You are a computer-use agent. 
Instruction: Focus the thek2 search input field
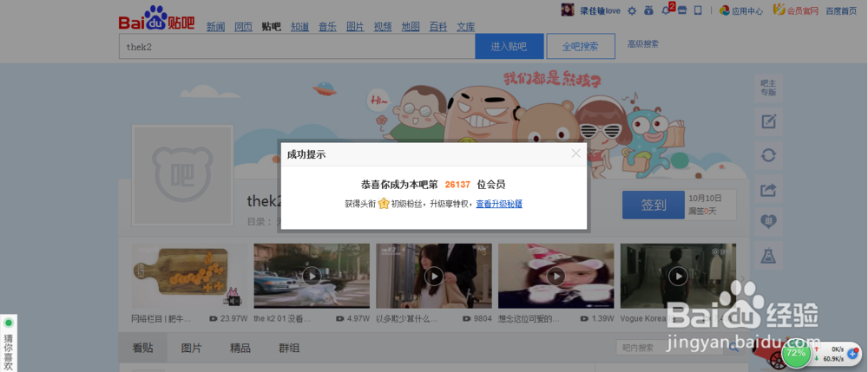[x=297, y=47]
